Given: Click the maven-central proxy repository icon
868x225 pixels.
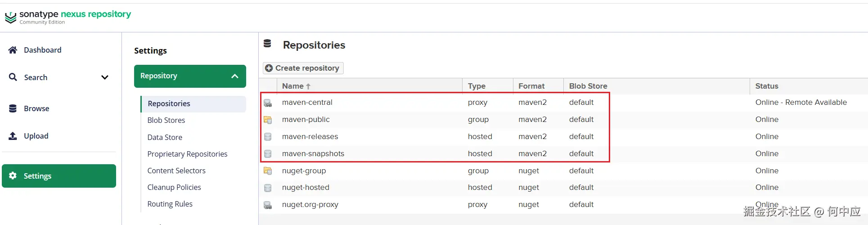Looking at the screenshot, I should tap(268, 103).
